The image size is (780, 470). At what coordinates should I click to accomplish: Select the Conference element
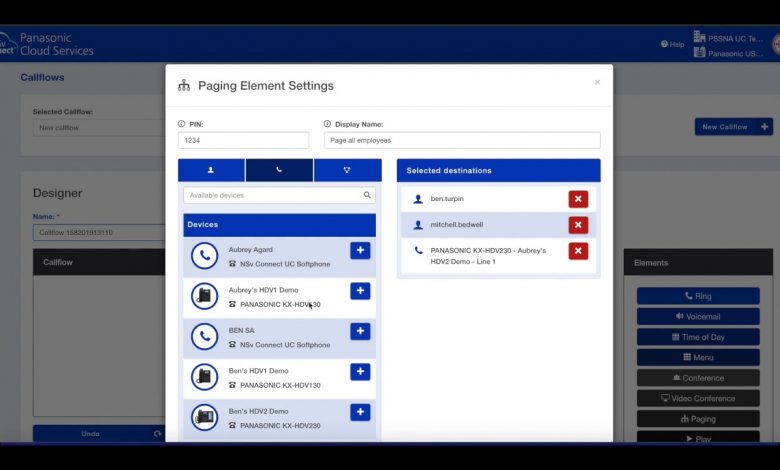coord(698,377)
